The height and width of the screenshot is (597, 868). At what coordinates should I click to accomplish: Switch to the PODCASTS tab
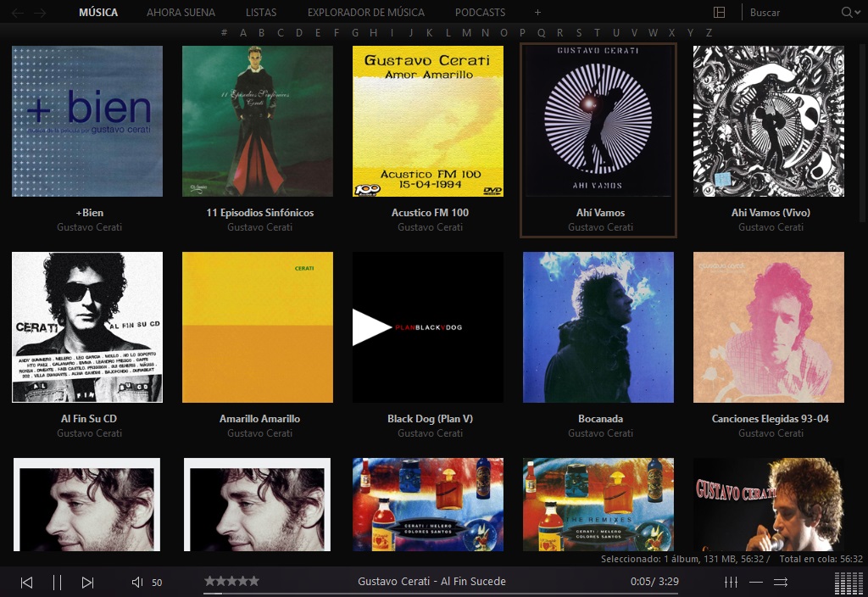480,13
